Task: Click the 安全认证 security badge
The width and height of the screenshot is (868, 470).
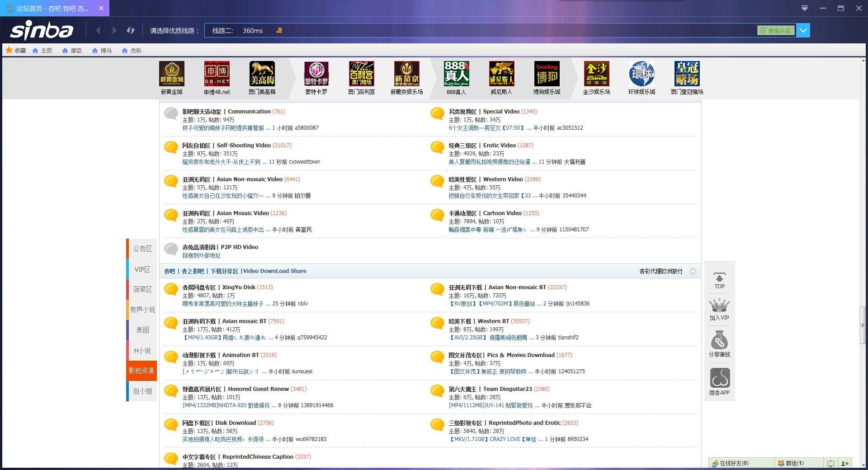Action: click(x=776, y=30)
